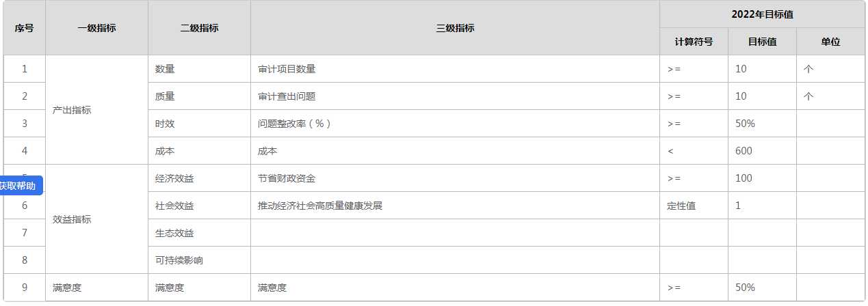Image resolution: width=868 pixels, height=306 pixels.
Task: Click the 审计查出问题 cell
Action: (x=287, y=96)
